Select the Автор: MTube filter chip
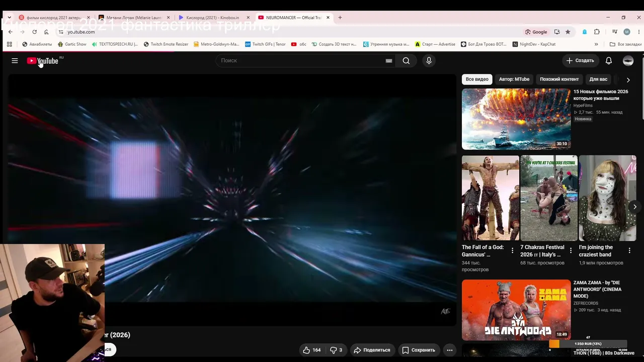This screenshot has height=362, width=644. [514, 79]
